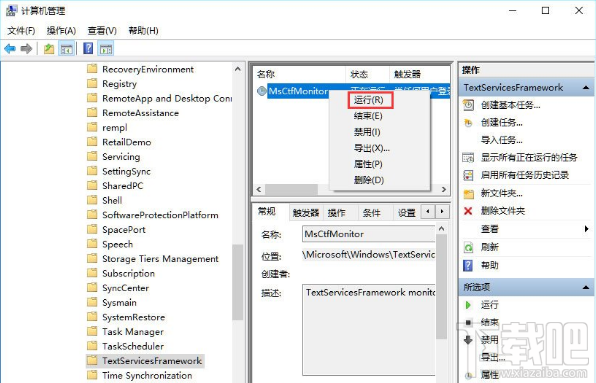
Task: Click 新文件夹... action link
Action: tap(502, 193)
